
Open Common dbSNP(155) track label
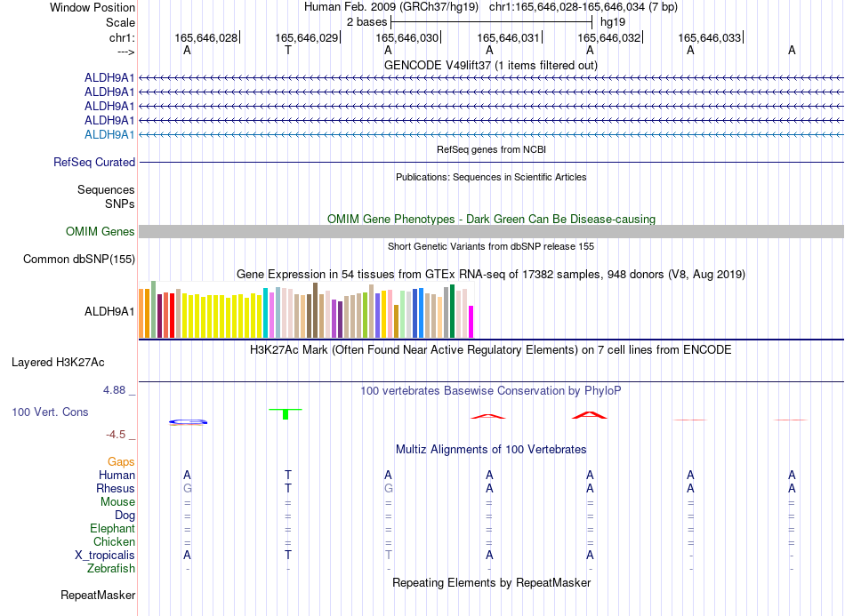click(79, 259)
